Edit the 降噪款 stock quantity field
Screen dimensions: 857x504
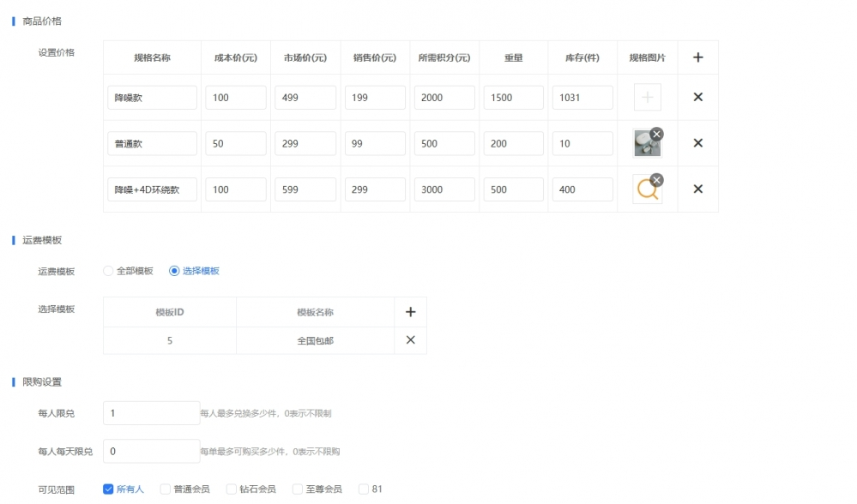pyautogui.click(x=582, y=98)
